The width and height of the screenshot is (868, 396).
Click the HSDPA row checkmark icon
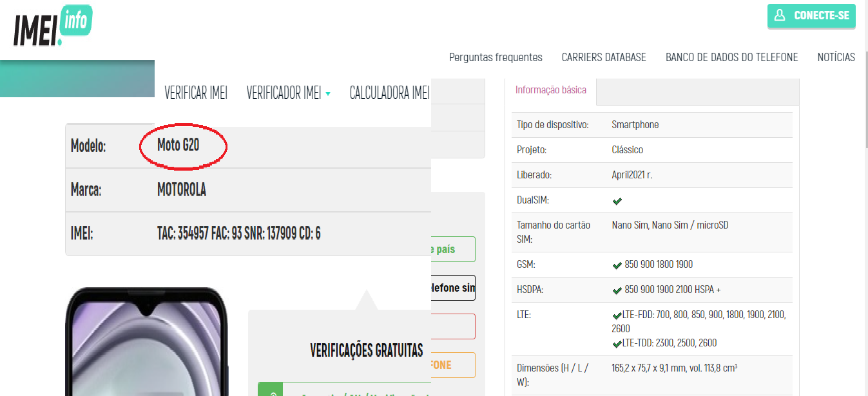tap(617, 290)
